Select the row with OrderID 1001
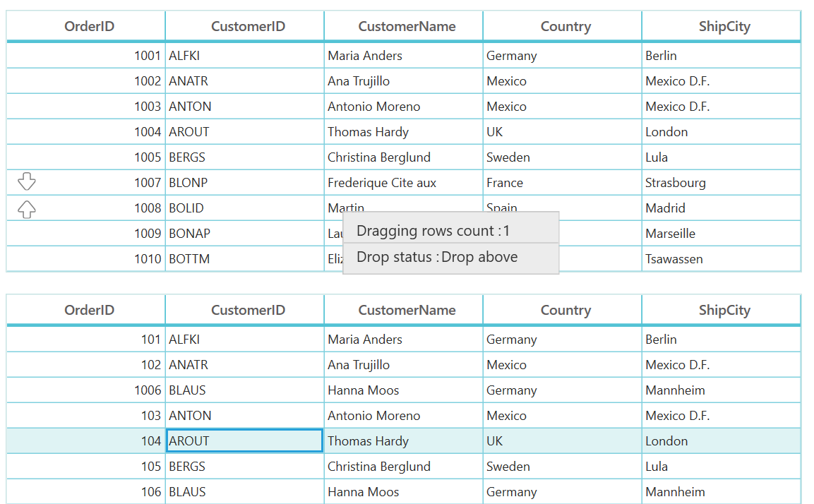 (x=403, y=56)
